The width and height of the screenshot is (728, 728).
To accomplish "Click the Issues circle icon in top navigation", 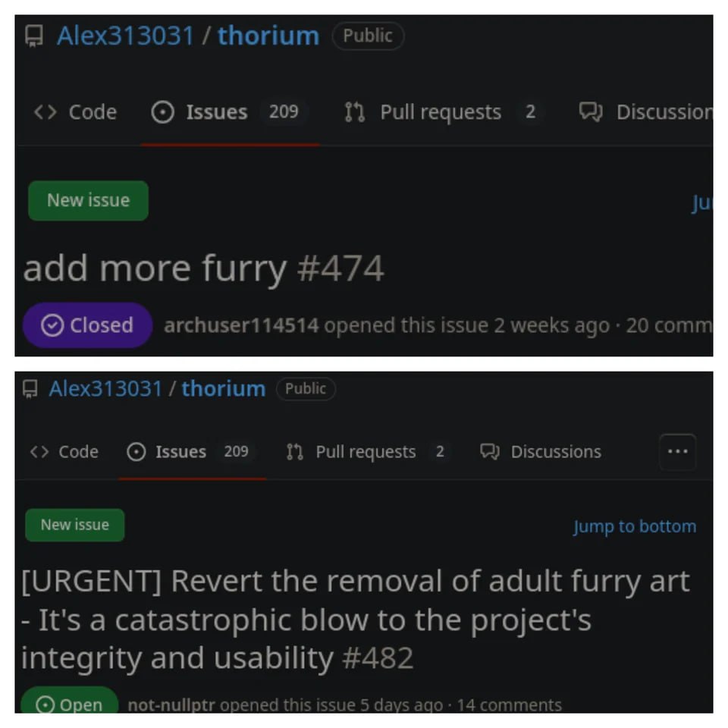I will click(x=162, y=112).
